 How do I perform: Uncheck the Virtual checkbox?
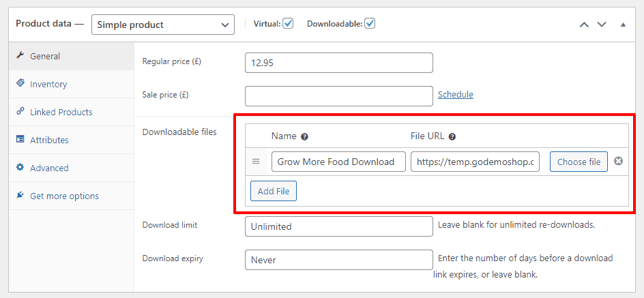point(289,23)
